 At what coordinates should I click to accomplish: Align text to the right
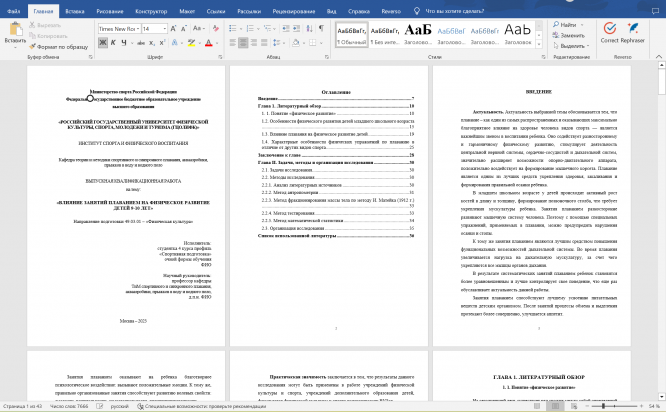254,42
